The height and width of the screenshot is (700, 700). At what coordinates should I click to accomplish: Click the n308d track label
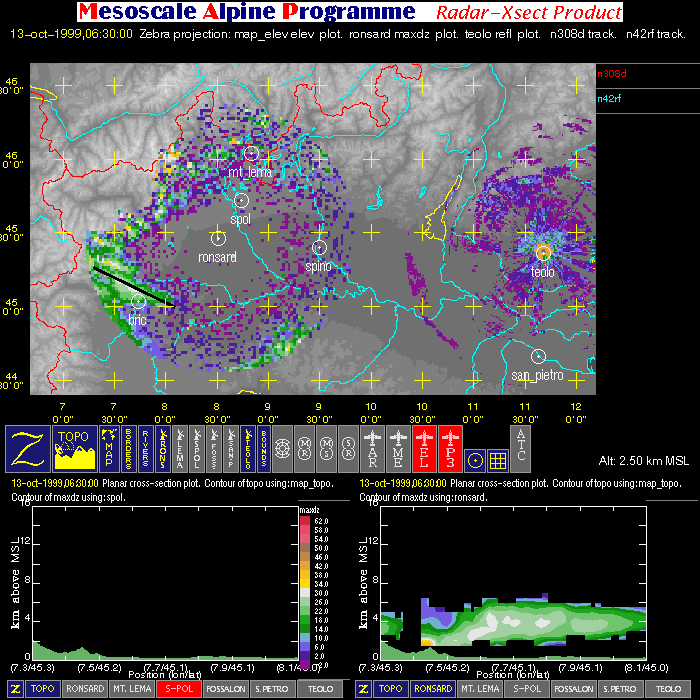tap(610, 73)
